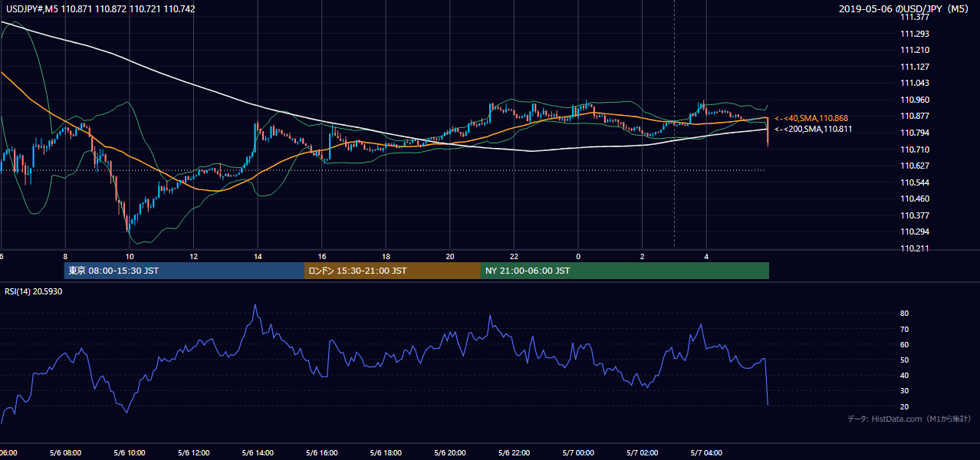The width and height of the screenshot is (980, 460).
Task: Click hour label 14 under price chart
Action: click(258, 256)
